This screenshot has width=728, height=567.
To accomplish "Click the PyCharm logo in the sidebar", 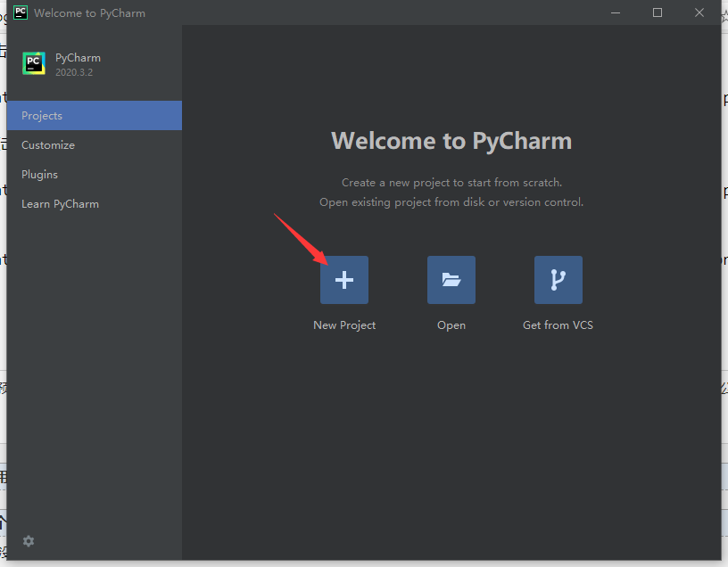I will [x=34, y=63].
